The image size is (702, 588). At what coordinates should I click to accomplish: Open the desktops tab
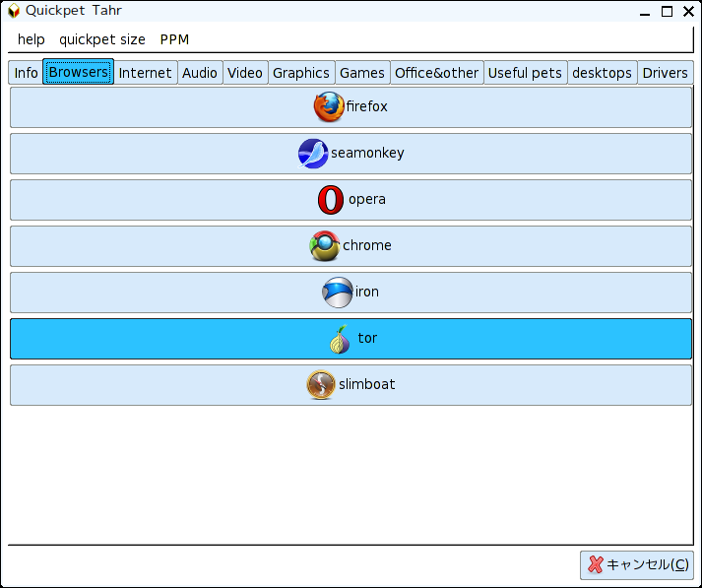[602, 73]
